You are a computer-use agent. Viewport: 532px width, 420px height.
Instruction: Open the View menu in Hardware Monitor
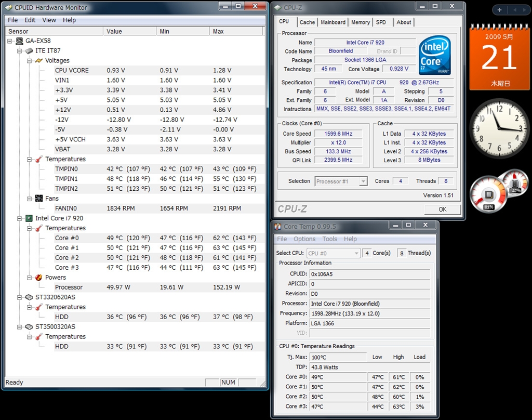click(x=49, y=20)
